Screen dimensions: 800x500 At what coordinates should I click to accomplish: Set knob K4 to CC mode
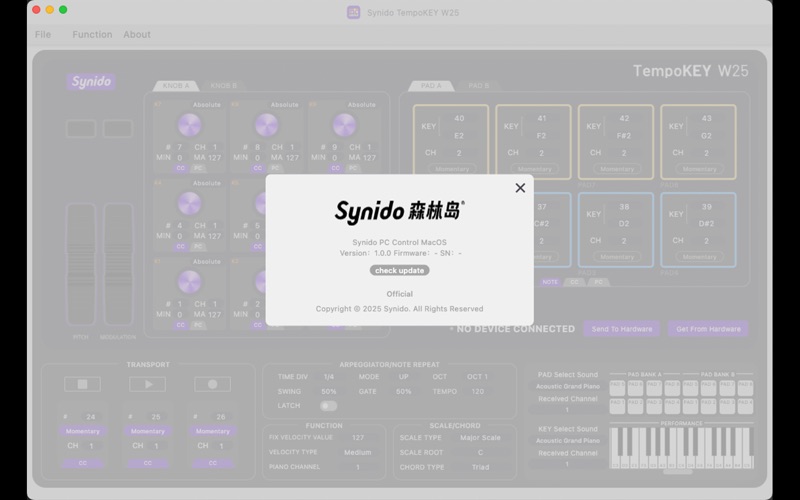(x=181, y=246)
